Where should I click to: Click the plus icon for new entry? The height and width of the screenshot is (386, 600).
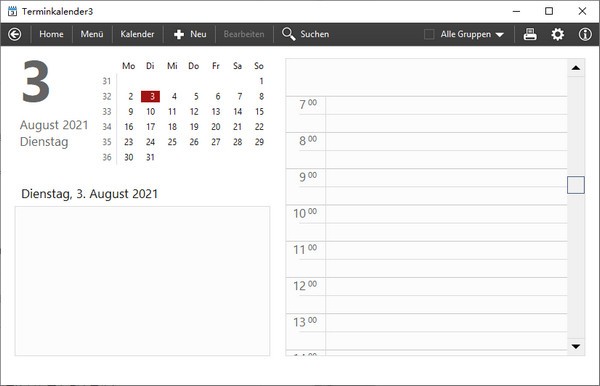click(179, 34)
